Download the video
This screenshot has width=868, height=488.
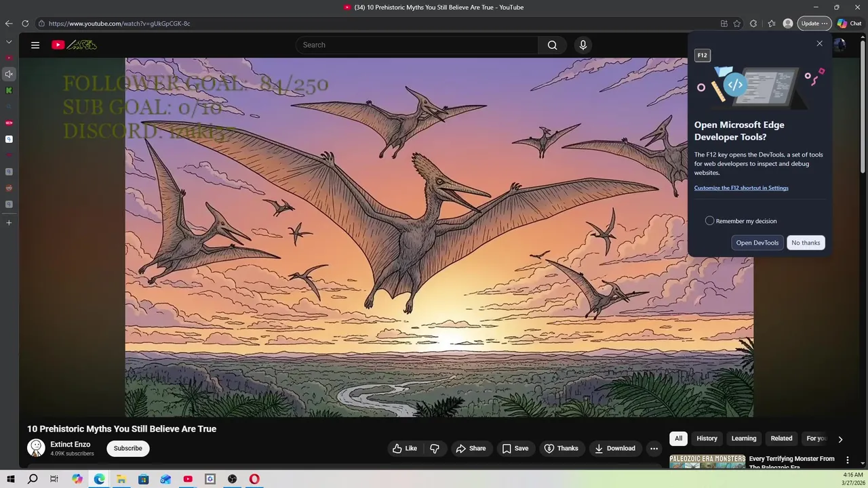[x=615, y=448]
